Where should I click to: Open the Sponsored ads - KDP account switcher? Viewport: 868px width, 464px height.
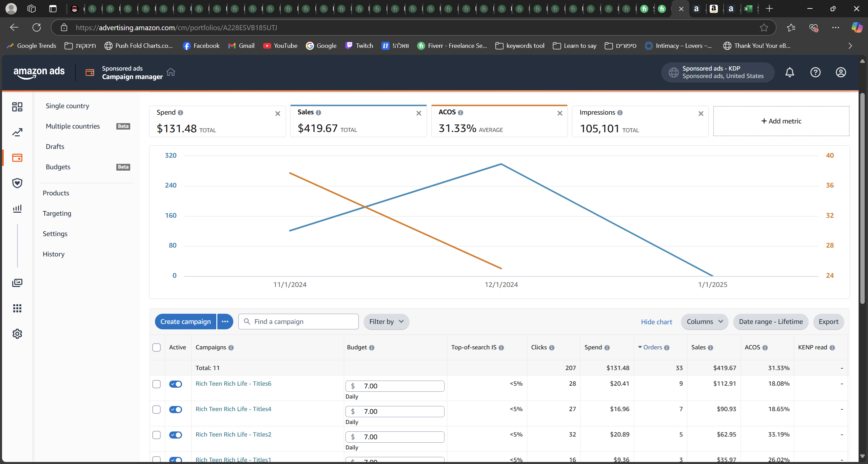click(x=718, y=72)
